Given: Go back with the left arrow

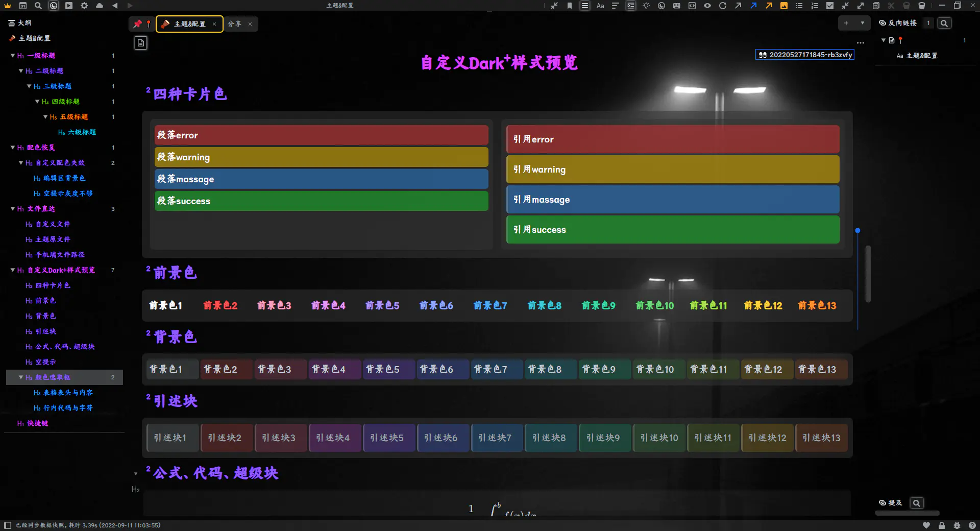Looking at the screenshot, I should coord(115,6).
